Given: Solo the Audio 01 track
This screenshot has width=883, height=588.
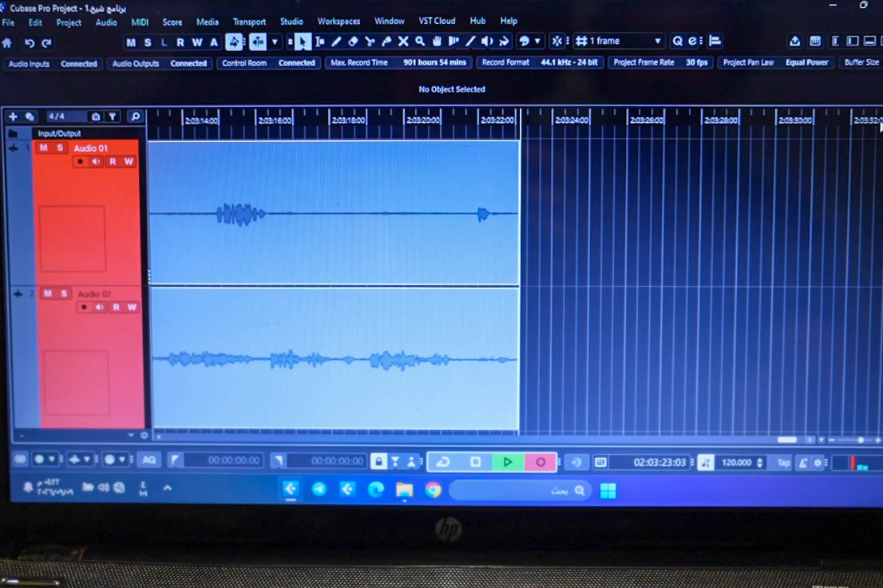Looking at the screenshot, I should (60, 148).
